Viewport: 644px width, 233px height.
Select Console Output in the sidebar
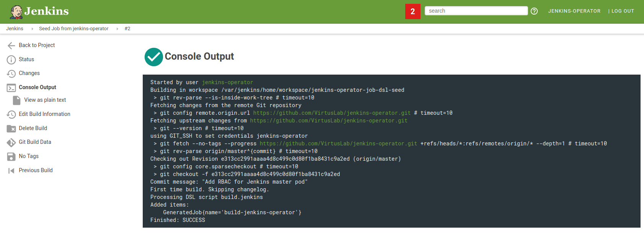point(37,87)
